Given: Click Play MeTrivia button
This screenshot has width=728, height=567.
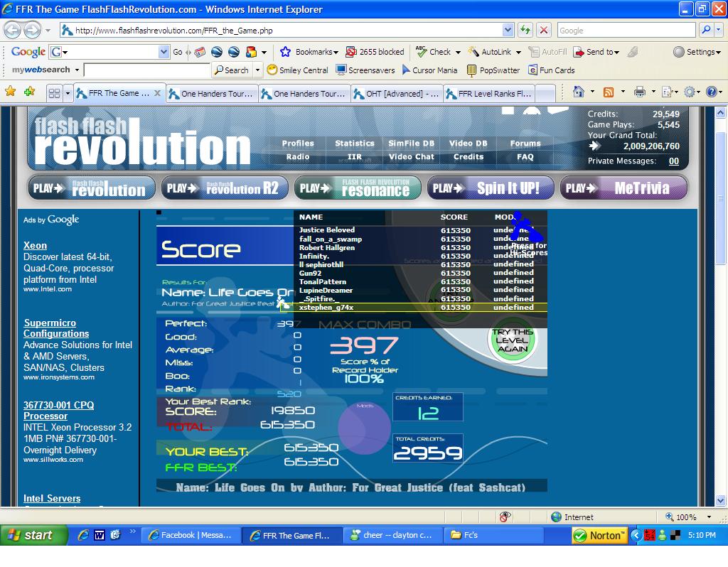Looking at the screenshot, I should [x=623, y=188].
